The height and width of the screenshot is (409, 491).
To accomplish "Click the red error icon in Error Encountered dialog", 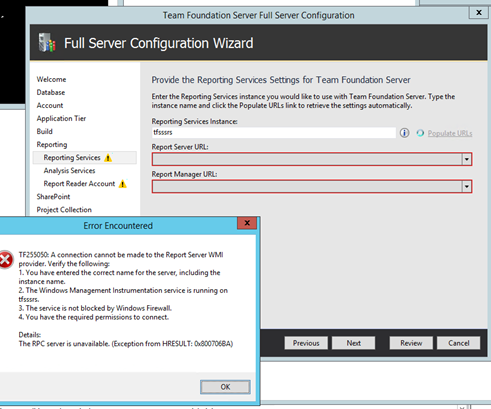I will pos(6,260).
